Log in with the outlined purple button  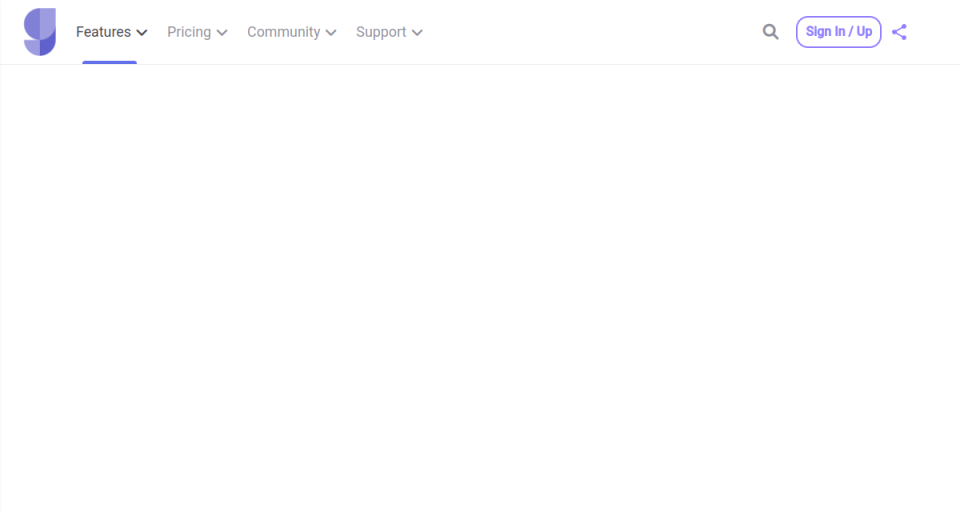838,32
